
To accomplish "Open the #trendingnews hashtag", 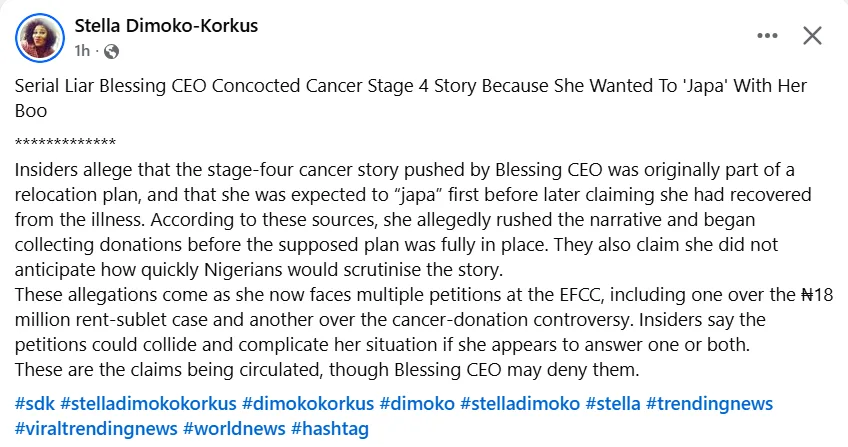I will click(x=709, y=404).
